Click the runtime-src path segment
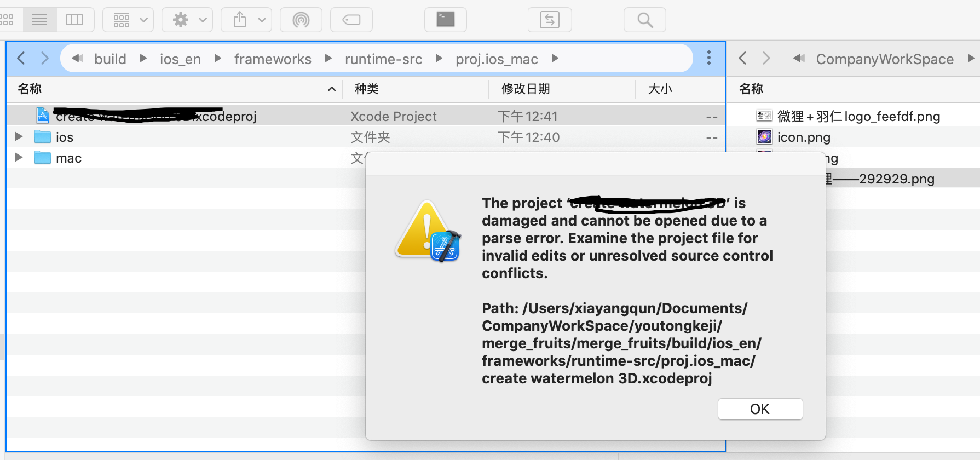 (383, 59)
